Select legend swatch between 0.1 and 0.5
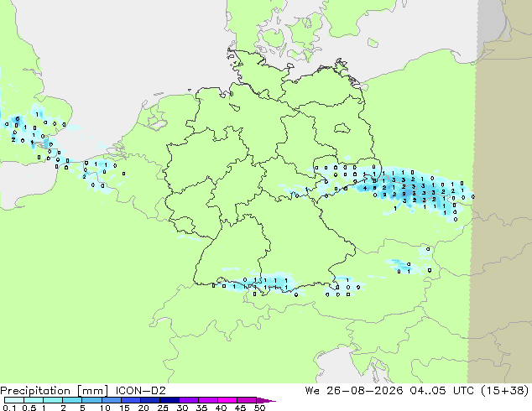Image resolution: width=532 pixels, height=411 pixels. [x=14, y=400]
